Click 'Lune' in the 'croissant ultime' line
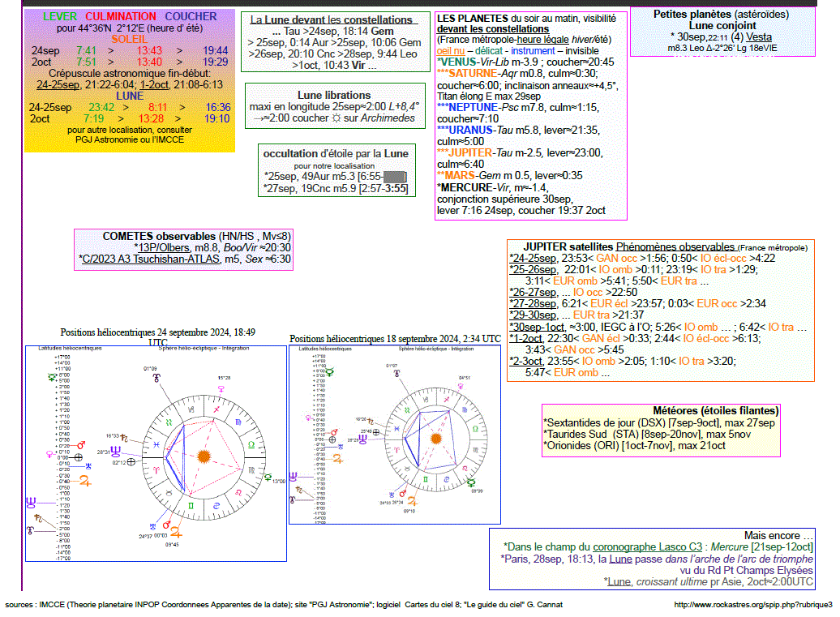The width and height of the screenshot is (840, 617). pos(619,581)
